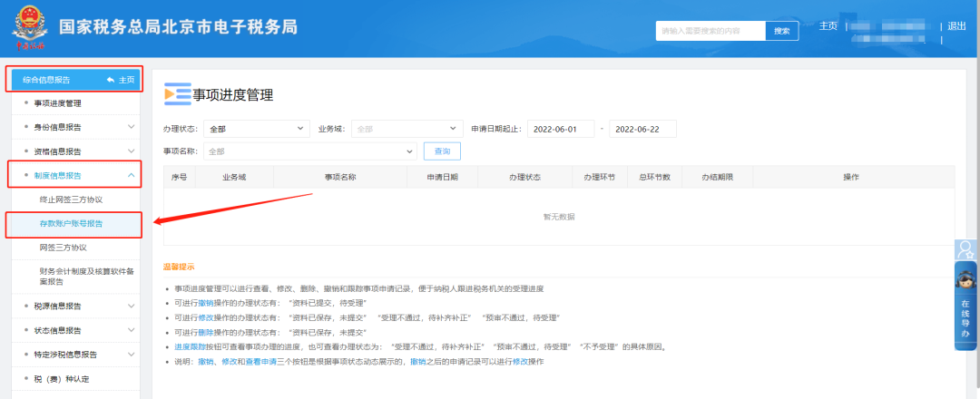Select 税源信息报告 menu item
This screenshot has height=399, width=980.
pyautogui.click(x=57, y=307)
